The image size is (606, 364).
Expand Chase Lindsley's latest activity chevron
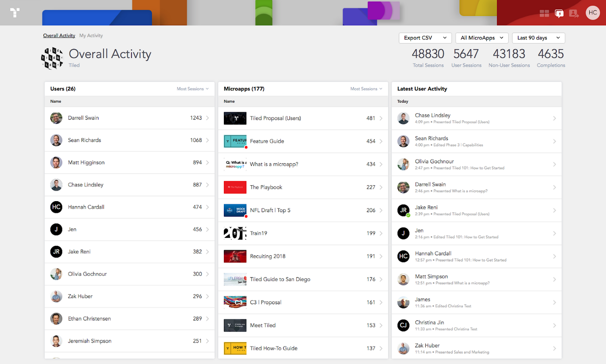pos(554,118)
